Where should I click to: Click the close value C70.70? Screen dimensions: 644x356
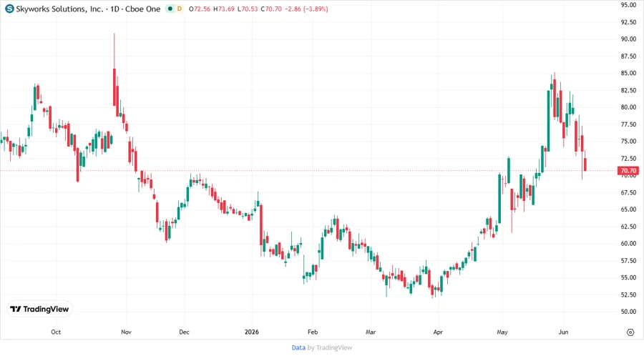click(x=271, y=9)
